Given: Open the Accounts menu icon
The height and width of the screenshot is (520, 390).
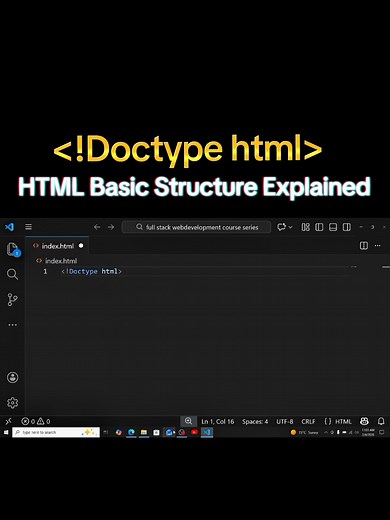Looking at the screenshot, I should click(x=13, y=377).
